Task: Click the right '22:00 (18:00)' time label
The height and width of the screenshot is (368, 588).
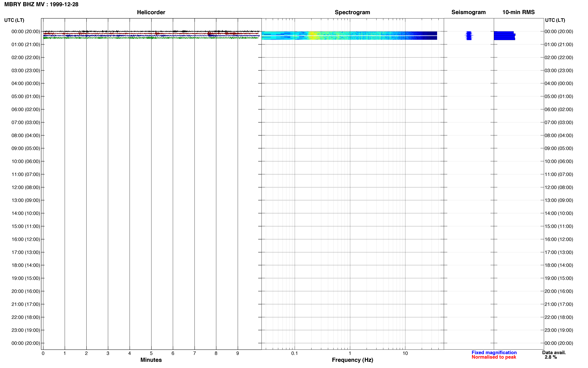Action: pos(559,317)
